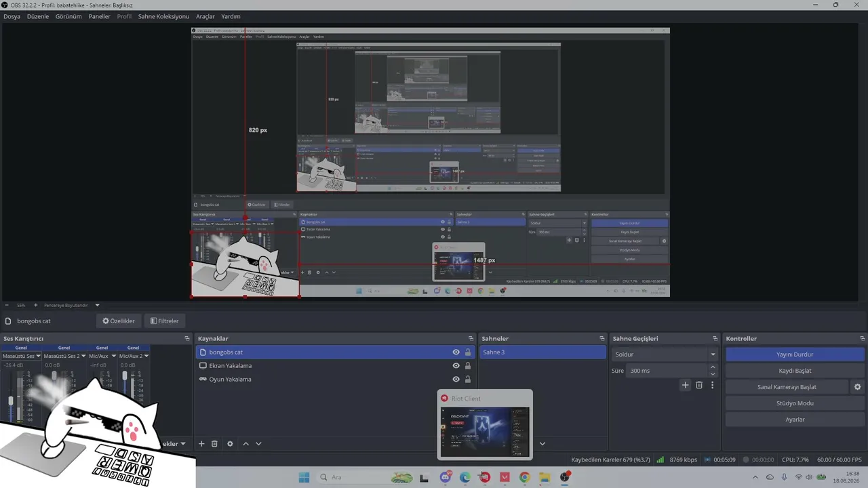This screenshot has height=488, width=868.
Task: Open transition options three-dot menu
Action: pyautogui.click(x=712, y=385)
